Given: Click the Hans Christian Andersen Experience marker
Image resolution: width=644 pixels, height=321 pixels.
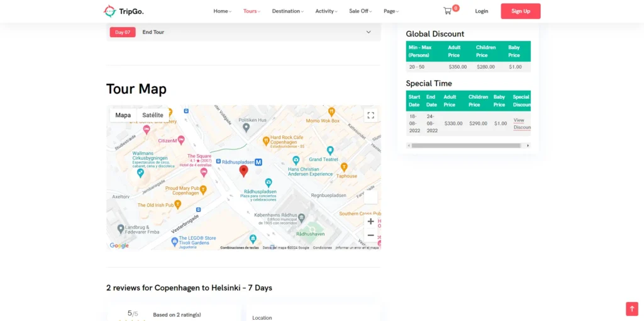Looking at the screenshot, I should pos(296,160).
